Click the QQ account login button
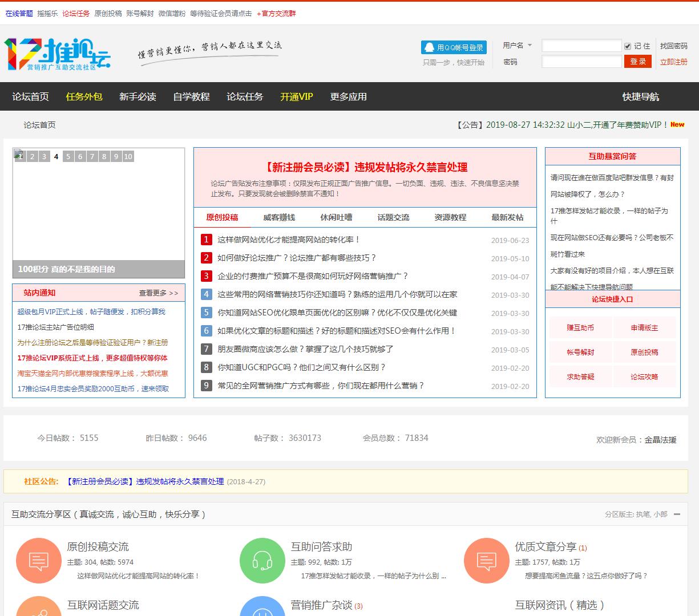 click(x=454, y=47)
